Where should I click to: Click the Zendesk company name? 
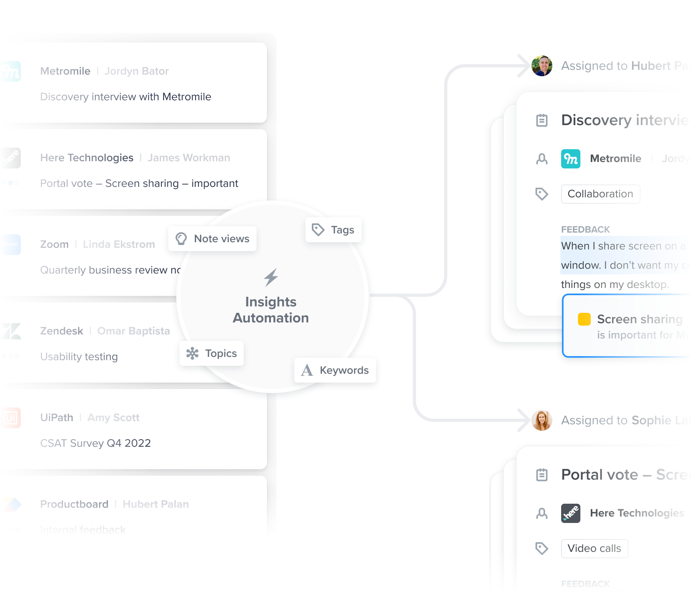[x=62, y=331]
